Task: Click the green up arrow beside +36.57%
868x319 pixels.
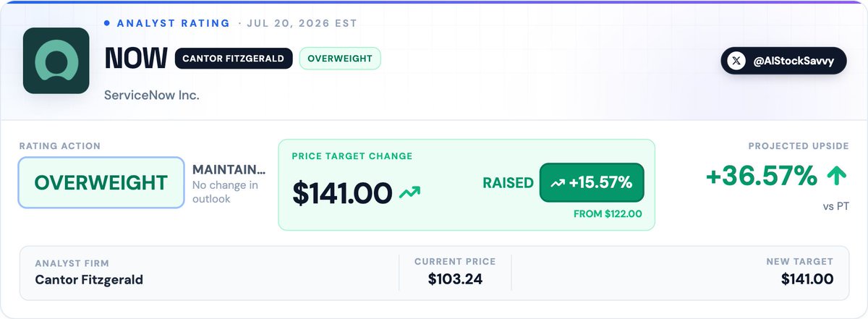Action: pos(835,175)
